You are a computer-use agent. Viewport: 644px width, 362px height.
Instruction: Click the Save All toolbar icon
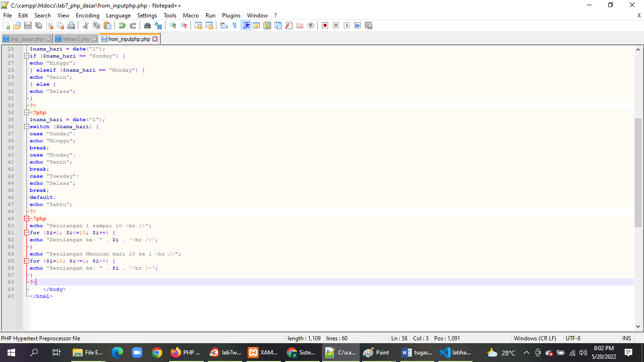39,25
